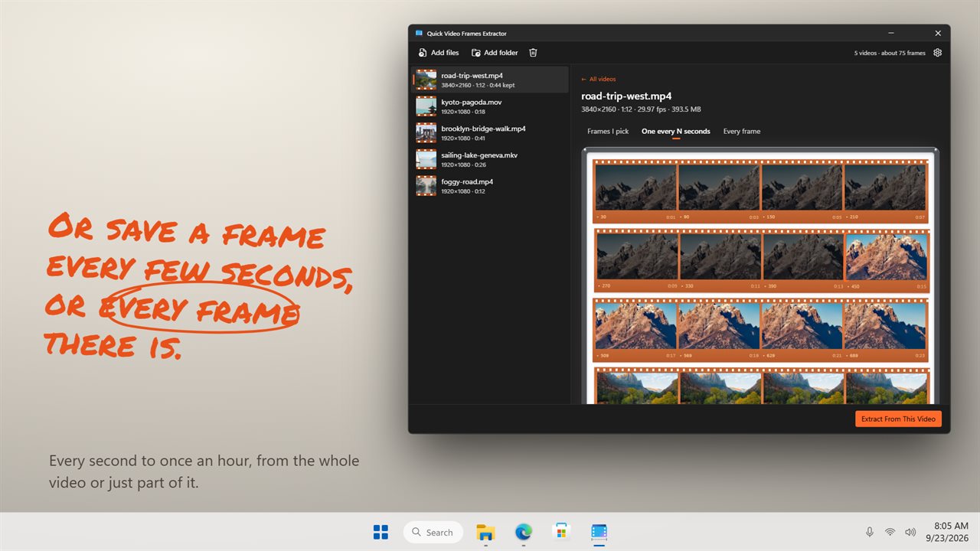Go back using the All videos link
The width and height of the screenshot is (980, 551).
598,79
